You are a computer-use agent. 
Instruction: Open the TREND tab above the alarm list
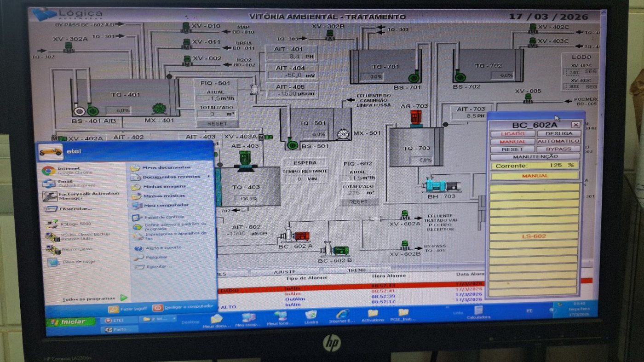[x=356, y=270]
